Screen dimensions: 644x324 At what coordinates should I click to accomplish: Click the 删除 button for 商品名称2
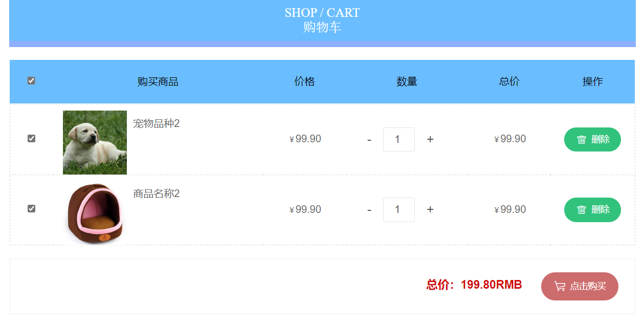(x=592, y=209)
